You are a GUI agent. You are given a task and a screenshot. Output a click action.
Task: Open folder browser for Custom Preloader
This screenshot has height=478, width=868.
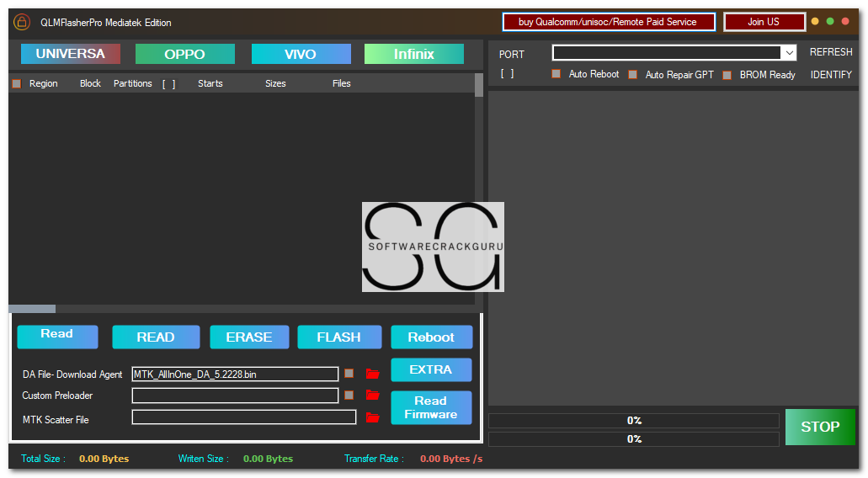(373, 395)
